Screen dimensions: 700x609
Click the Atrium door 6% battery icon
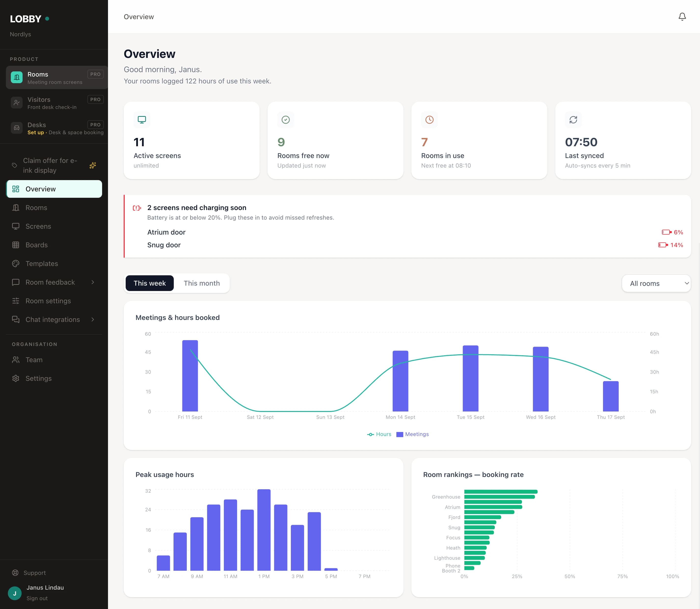(666, 232)
